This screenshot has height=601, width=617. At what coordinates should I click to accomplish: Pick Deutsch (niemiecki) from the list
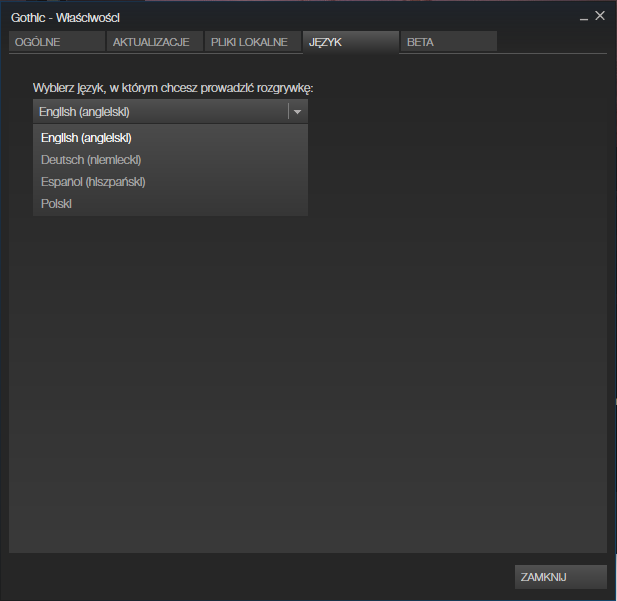pyautogui.click(x=170, y=160)
